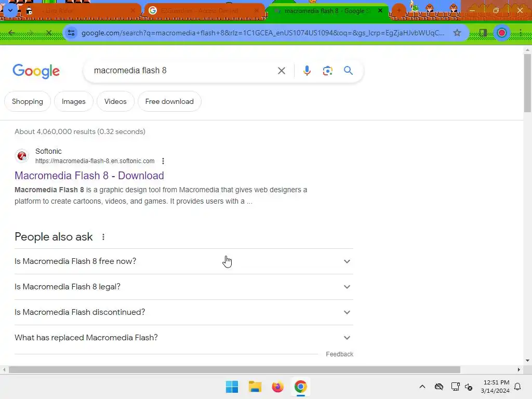Screen dimensions: 532x399
Task: Go back to previous page
Action: [x=11, y=33]
